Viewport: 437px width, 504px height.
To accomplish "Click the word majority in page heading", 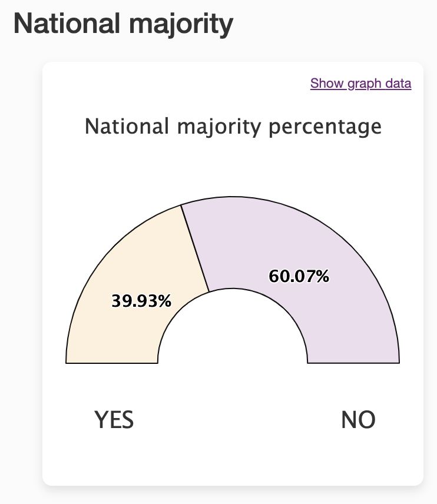I will (x=181, y=25).
